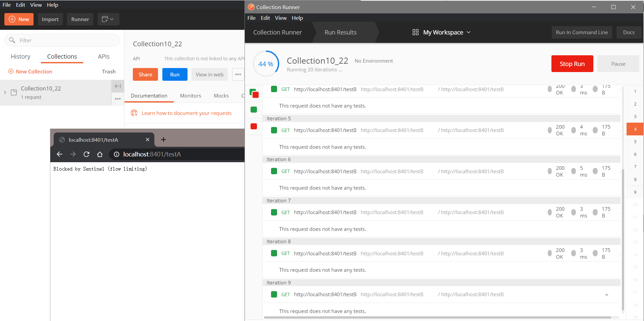Switch to the APIs tab

coord(104,56)
